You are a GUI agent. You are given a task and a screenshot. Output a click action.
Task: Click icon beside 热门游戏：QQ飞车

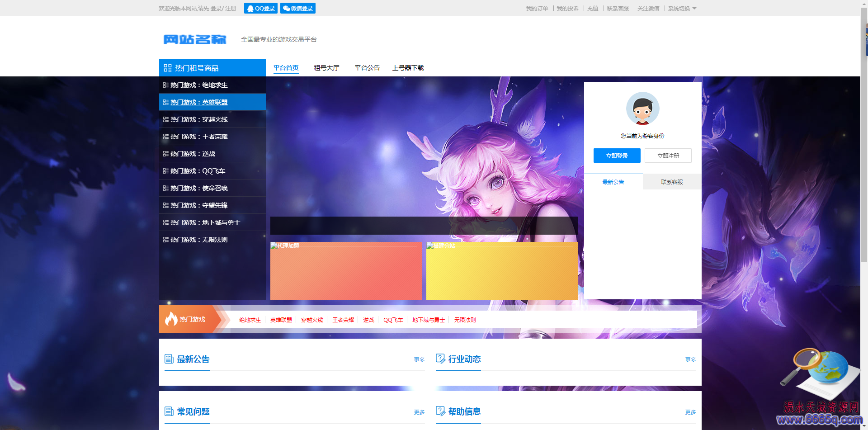(x=166, y=171)
